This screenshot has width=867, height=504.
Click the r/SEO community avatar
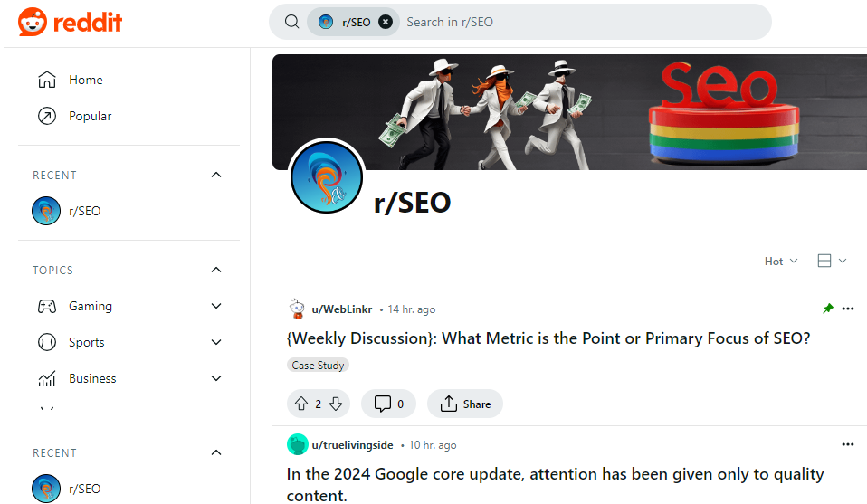[327, 177]
